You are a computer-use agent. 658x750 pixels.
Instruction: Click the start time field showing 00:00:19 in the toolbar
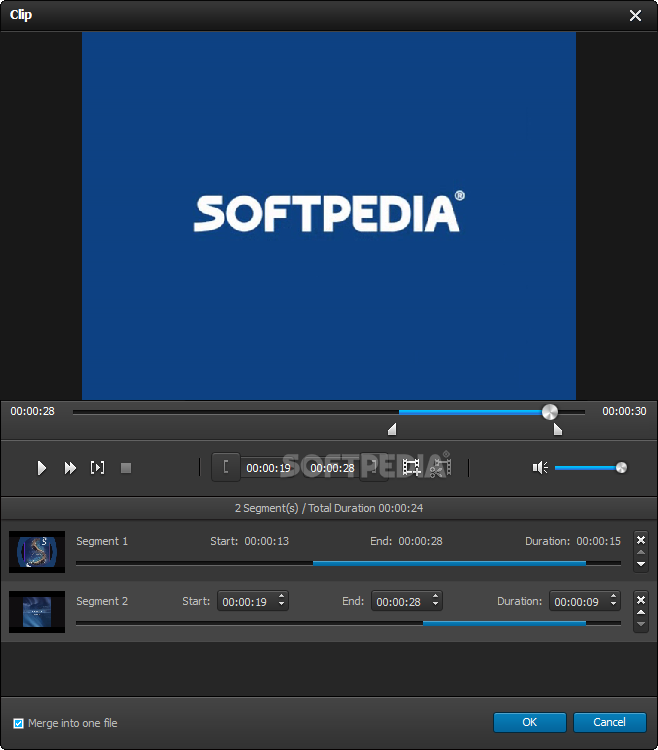click(268, 468)
